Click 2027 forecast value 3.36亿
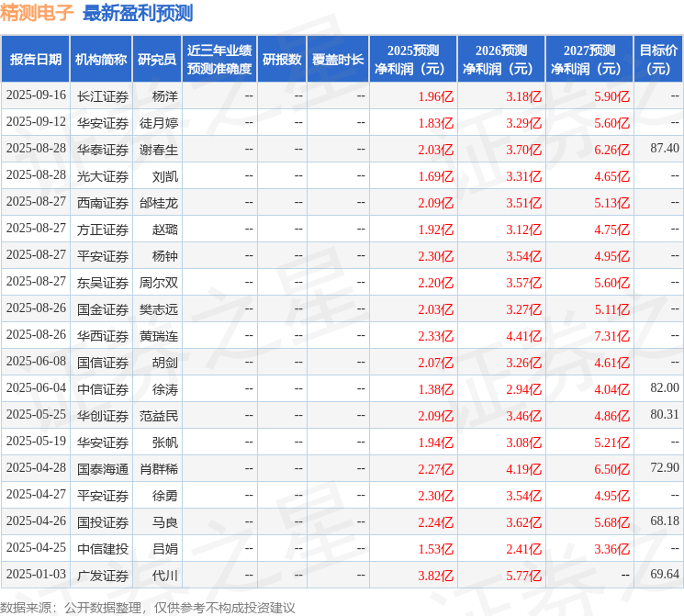684x616 pixels. 612,549
